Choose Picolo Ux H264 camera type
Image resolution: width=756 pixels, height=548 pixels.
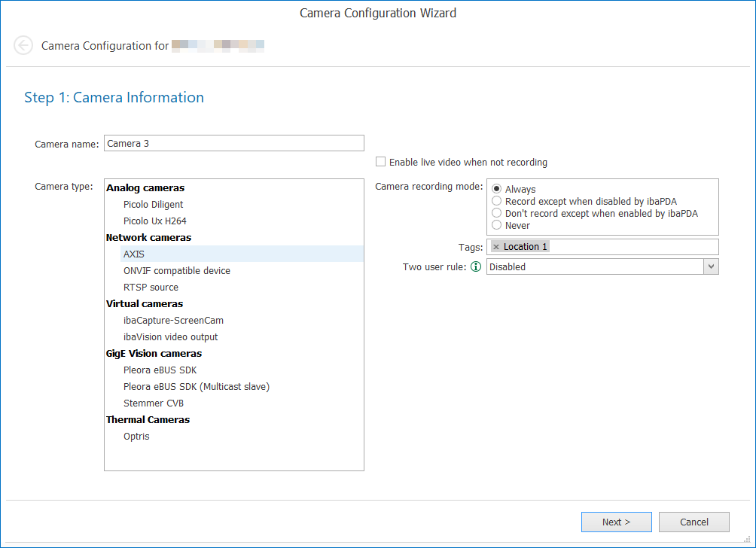[155, 221]
